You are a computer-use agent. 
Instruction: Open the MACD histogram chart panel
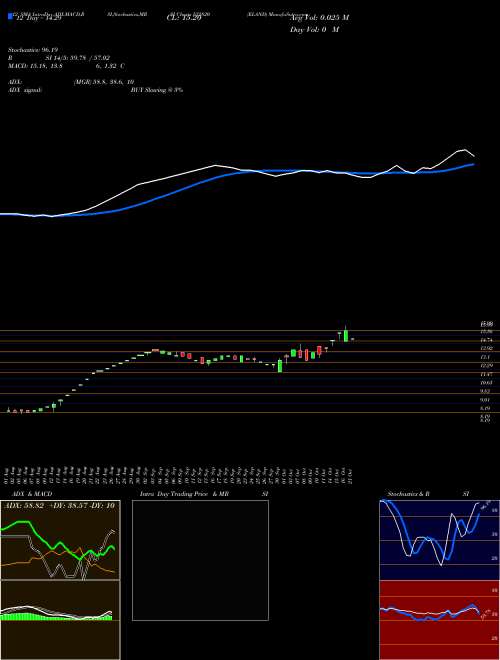click(60, 620)
